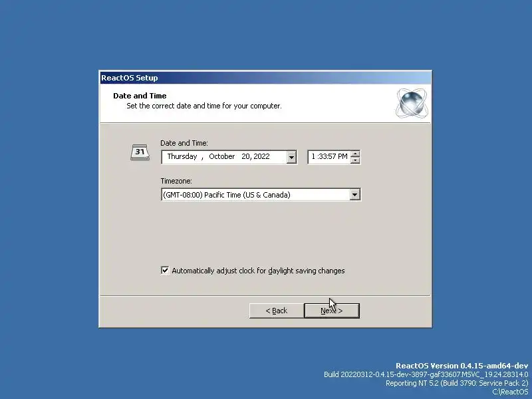
Task: Click Thursday in the date field
Action: click(182, 156)
